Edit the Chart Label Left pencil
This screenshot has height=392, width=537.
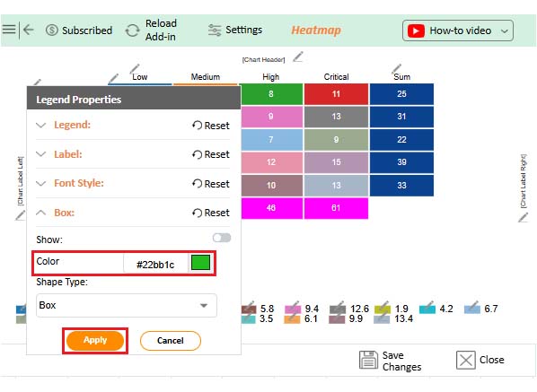20,215
